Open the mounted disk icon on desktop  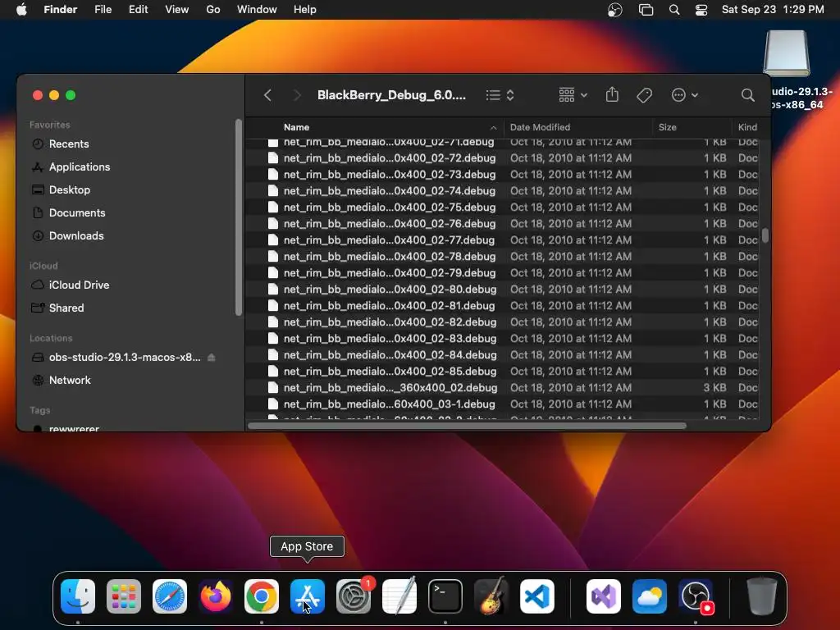pyautogui.click(x=787, y=53)
